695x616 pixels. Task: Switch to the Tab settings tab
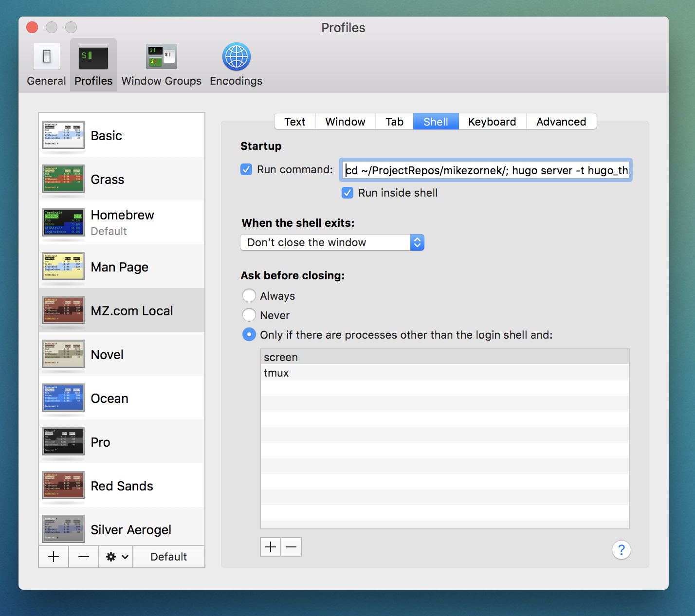tap(395, 122)
